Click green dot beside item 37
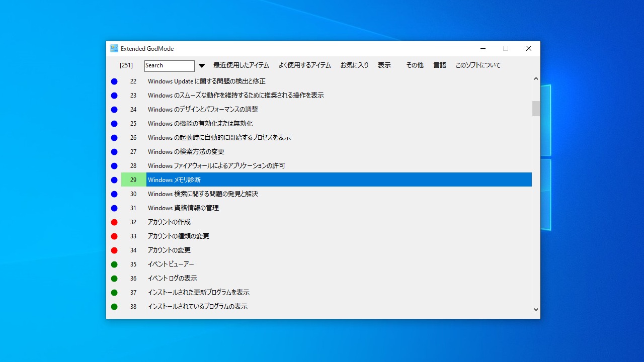The height and width of the screenshot is (362, 644). (x=114, y=293)
